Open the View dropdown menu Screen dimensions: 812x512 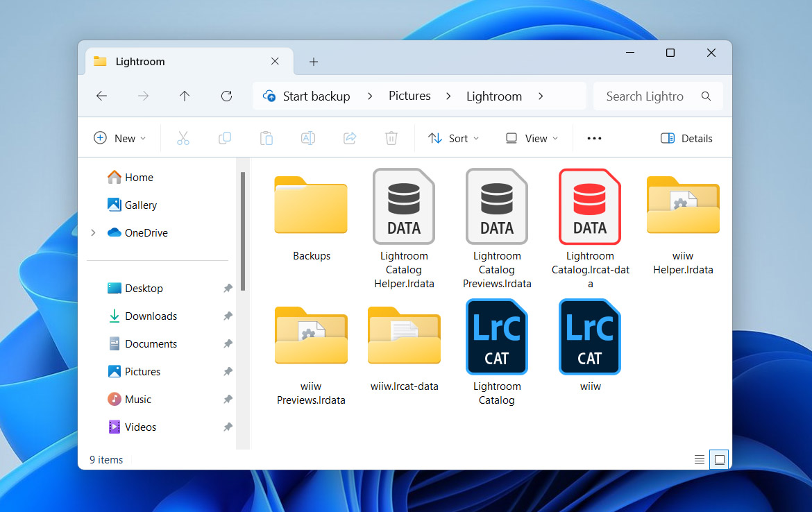pos(532,138)
